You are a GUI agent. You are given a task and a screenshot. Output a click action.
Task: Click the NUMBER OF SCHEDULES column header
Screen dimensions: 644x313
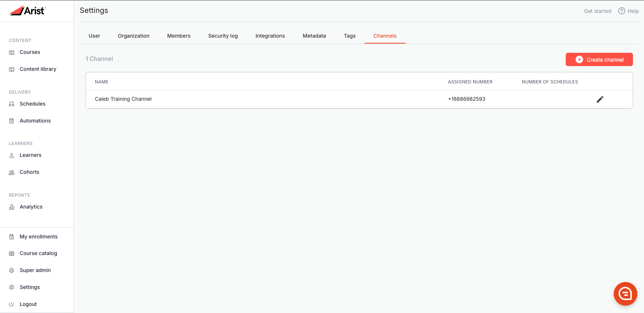coord(550,82)
